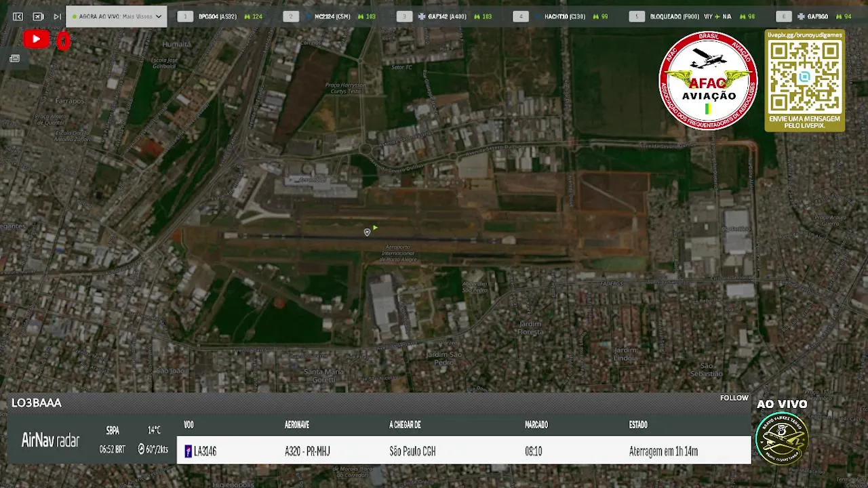Click the SBPA airport code

[113, 430]
